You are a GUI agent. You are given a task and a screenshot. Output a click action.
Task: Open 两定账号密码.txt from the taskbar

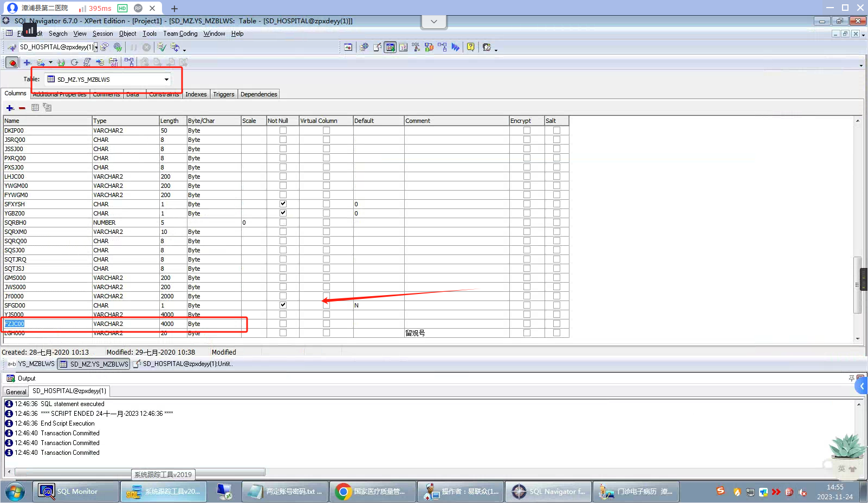point(285,492)
